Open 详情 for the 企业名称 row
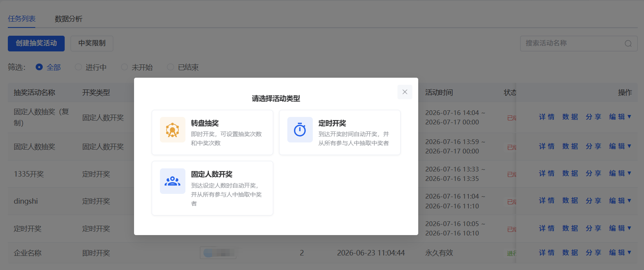The width and height of the screenshot is (644, 270). 546,253
